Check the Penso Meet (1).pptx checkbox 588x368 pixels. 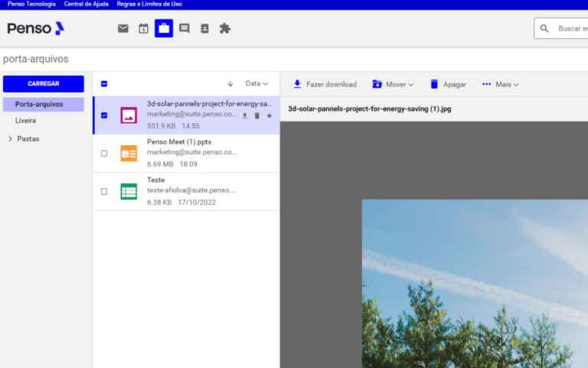click(104, 153)
